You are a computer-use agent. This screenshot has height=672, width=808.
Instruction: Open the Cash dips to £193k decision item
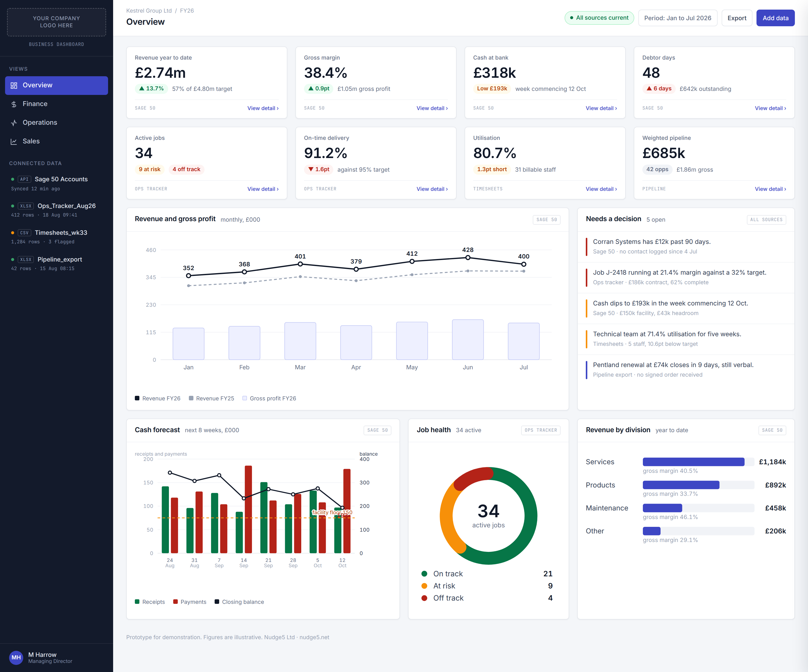(686, 308)
